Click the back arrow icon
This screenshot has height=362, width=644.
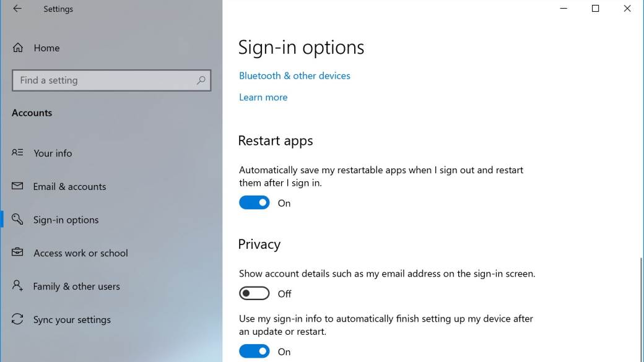pyautogui.click(x=17, y=9)
